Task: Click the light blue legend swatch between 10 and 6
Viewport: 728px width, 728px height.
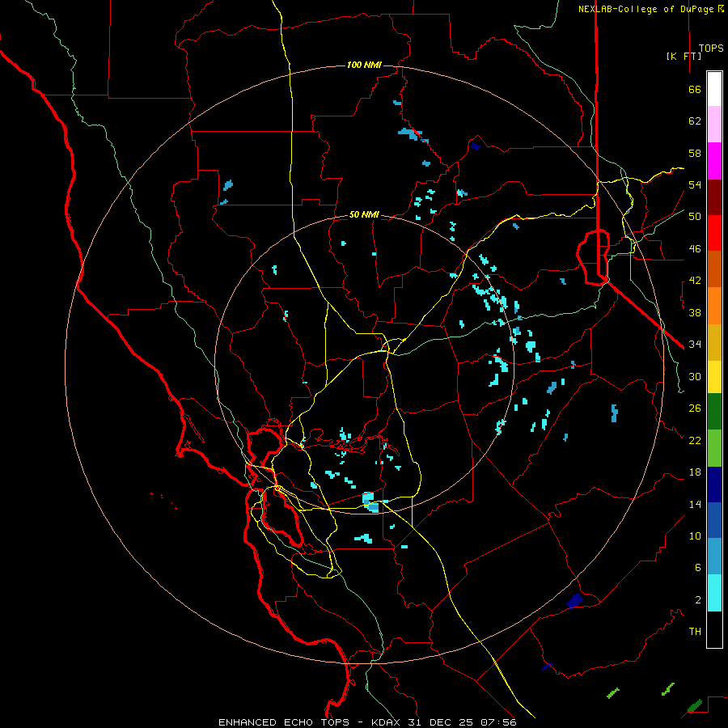Action: click(x=714, y=556)
